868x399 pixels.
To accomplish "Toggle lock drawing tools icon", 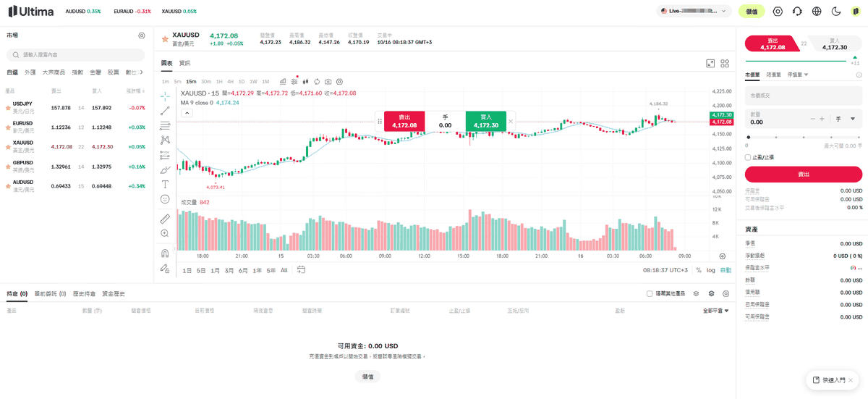I will click(165, 269).
